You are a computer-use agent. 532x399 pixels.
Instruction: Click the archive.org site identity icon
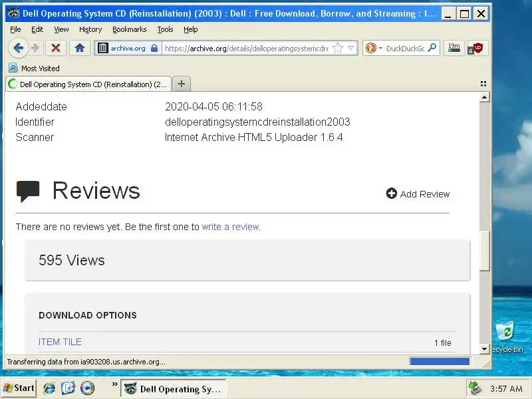pyautogui.click(x=103, y=48)
